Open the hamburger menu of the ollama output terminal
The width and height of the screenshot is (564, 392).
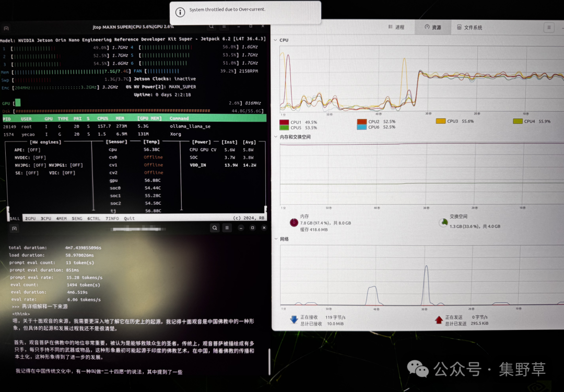(x=227, y=228)
